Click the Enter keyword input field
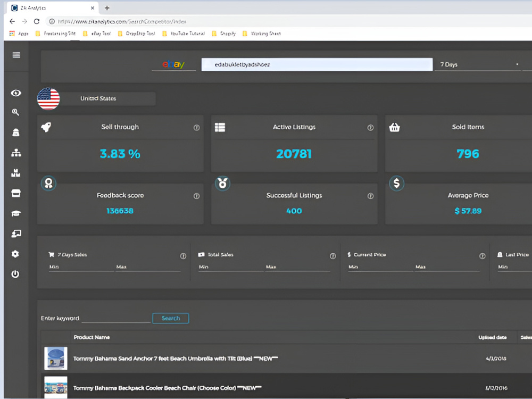 coord(117,318)
